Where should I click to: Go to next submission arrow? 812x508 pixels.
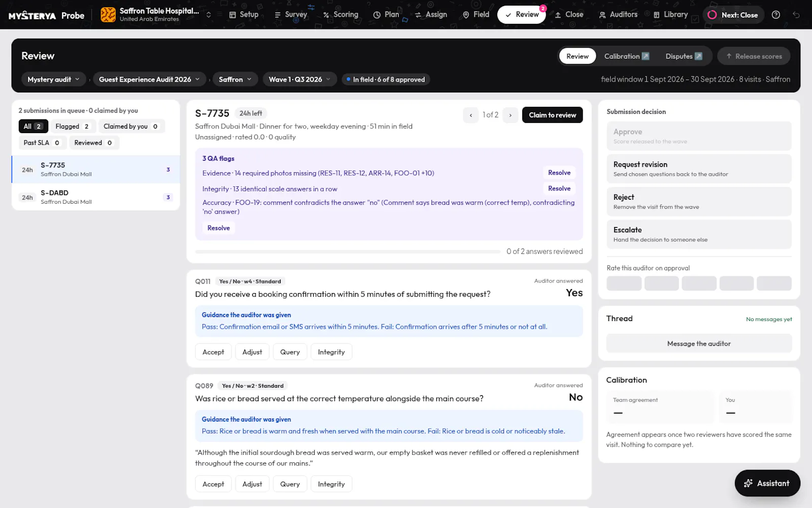click(x=511, y=115)
